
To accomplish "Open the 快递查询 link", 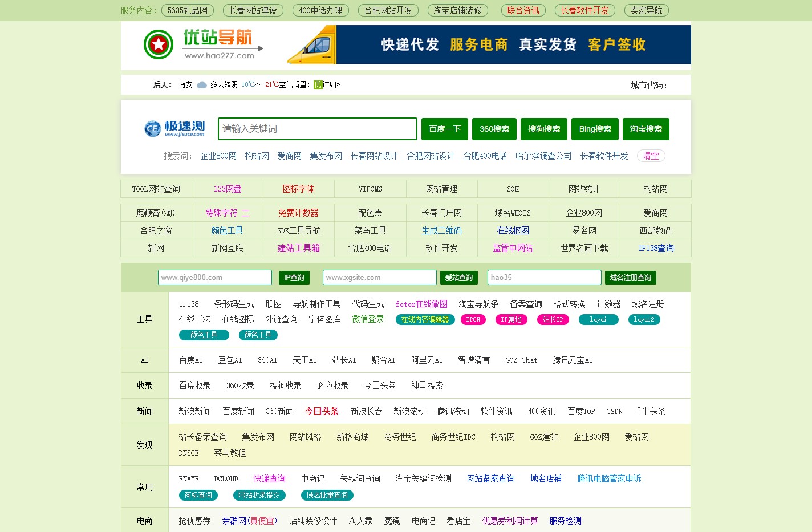I will [270, 478].
